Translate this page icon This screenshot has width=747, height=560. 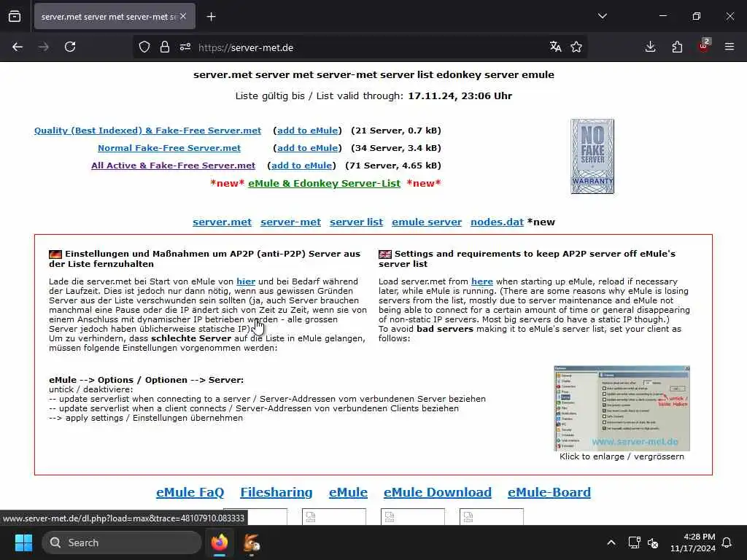tap(555, 47)
